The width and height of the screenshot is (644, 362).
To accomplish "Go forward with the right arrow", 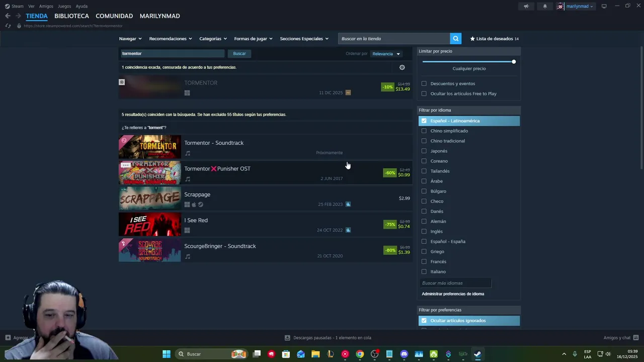I will (x=18, y=16).
